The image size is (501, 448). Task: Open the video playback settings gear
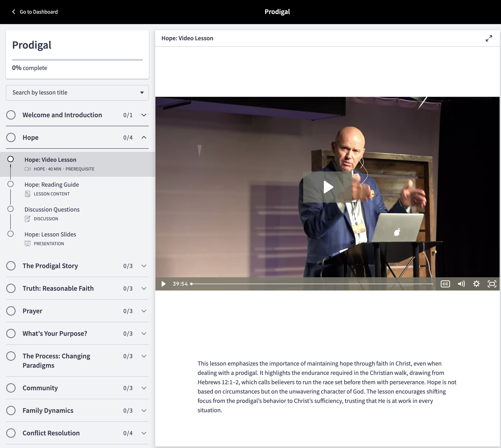pyautogui.click(x=476, y=284)
